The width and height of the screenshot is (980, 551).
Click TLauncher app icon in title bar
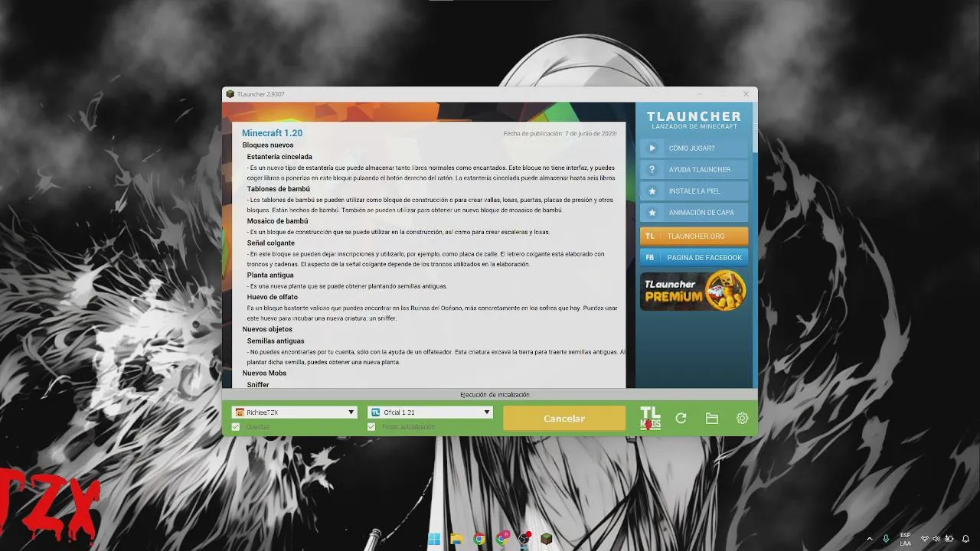tap(230, 94)
